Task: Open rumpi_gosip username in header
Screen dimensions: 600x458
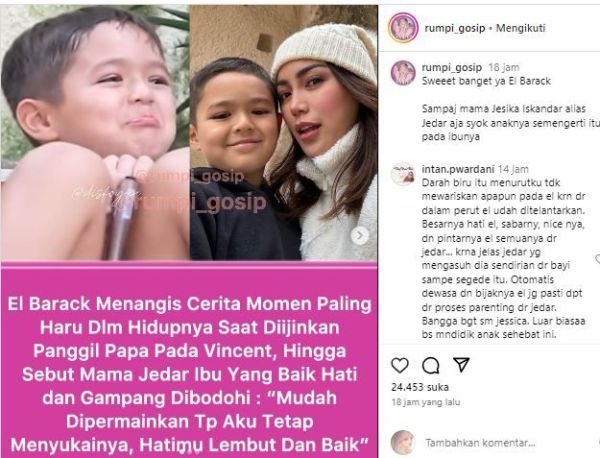Action: 455,28
